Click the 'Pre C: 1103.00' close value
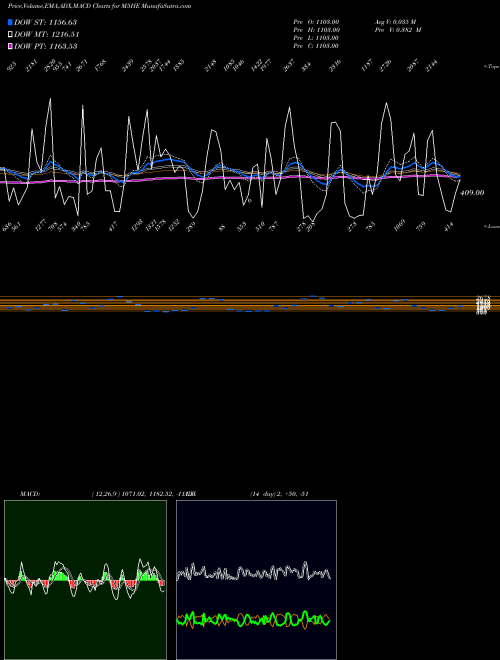500x660 pixels. click(316, 46)
